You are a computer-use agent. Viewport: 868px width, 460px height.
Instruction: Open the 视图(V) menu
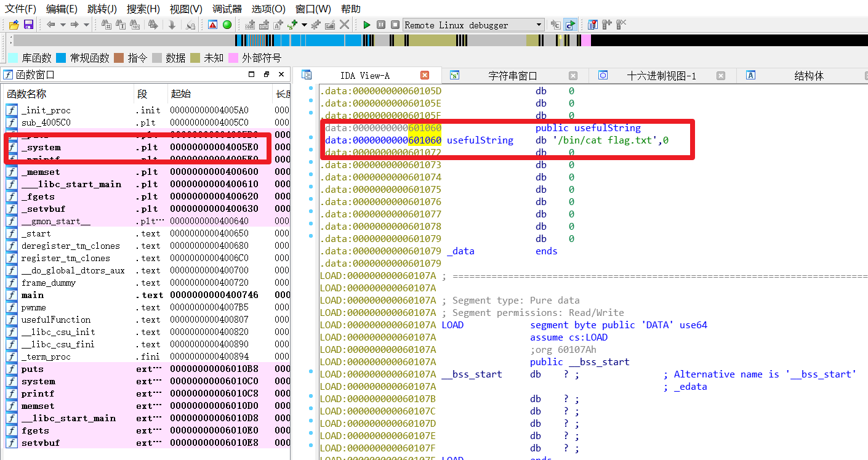coord(186,9)
